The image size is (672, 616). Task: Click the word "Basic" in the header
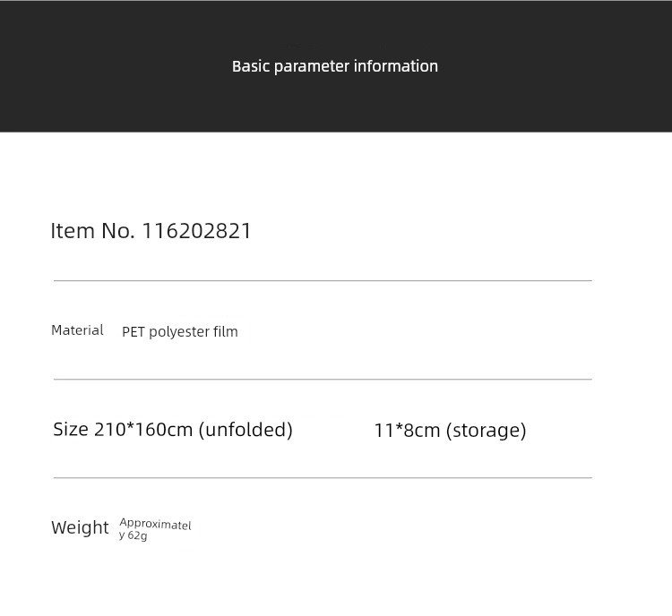coord(251,66)
